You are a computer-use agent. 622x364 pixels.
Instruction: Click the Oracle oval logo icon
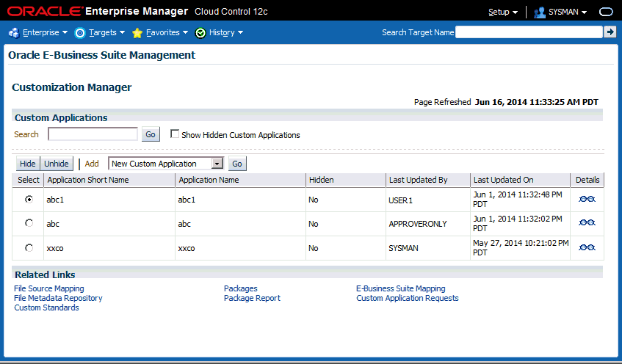(606, 12)
